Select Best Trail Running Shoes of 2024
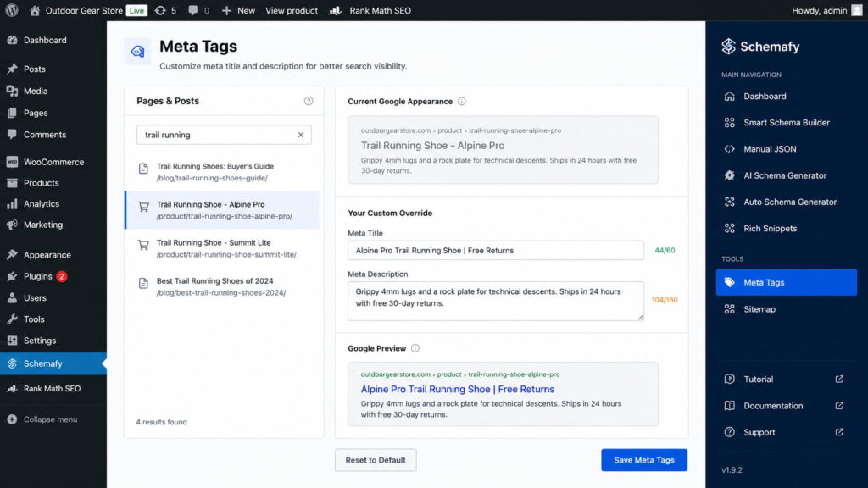The height and width of the screenshot is (488, 868). (x=222, y=286)
